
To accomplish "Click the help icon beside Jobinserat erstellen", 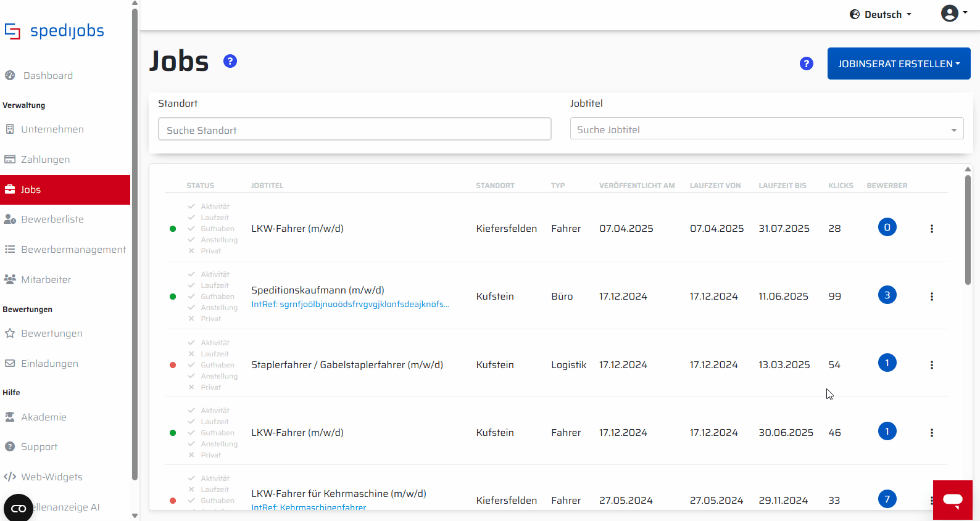I will (x=807, y=64).
